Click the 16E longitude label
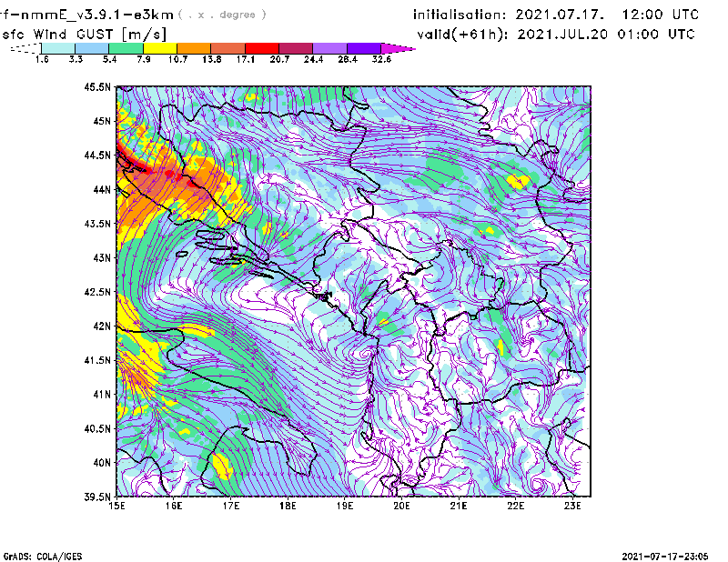The width and height of the screenshot is (728, 562). click(174, 506)
